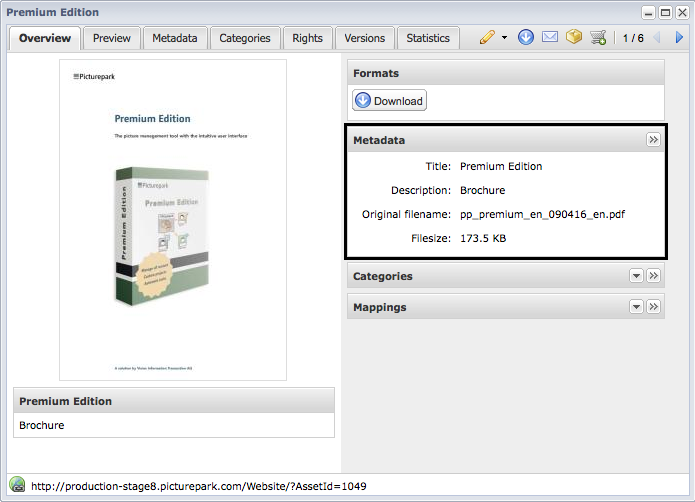This screenshot has width=695, height=502.
Task: Open the dropdown arrow next to pencil icon
Action: pyautogui.click(x=504, y=38)
